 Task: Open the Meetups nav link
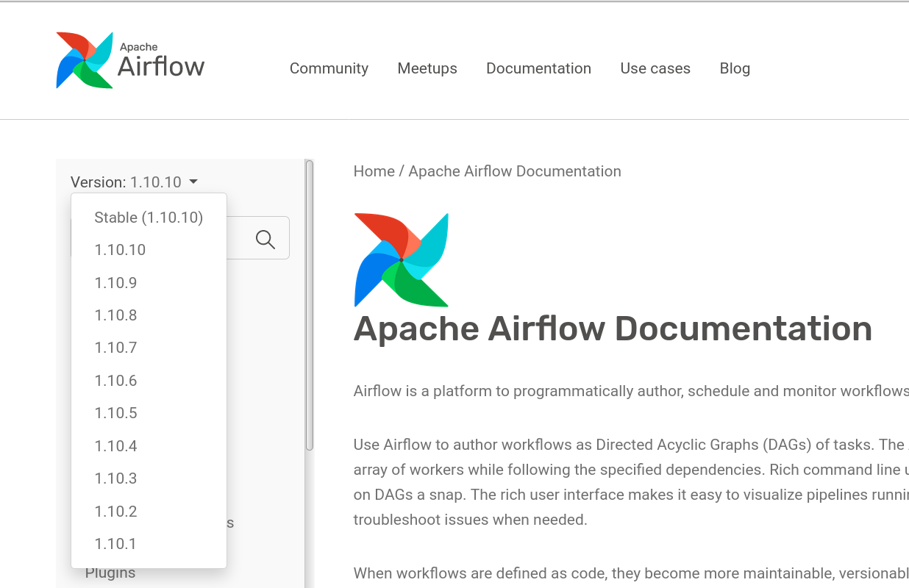click(x=427, y=68)
